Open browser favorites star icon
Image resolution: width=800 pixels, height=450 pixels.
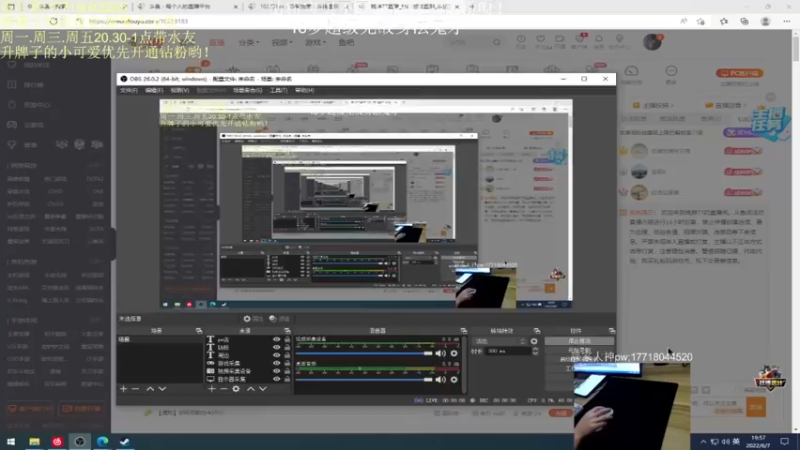724,21
